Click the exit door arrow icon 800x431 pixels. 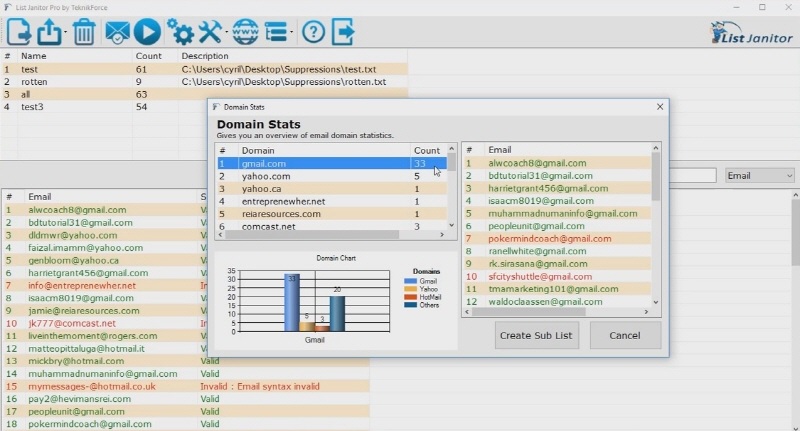point(343,32)
